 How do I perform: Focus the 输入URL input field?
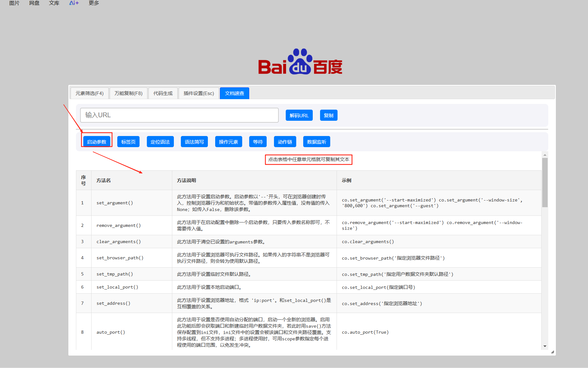(x=179, y=115)
